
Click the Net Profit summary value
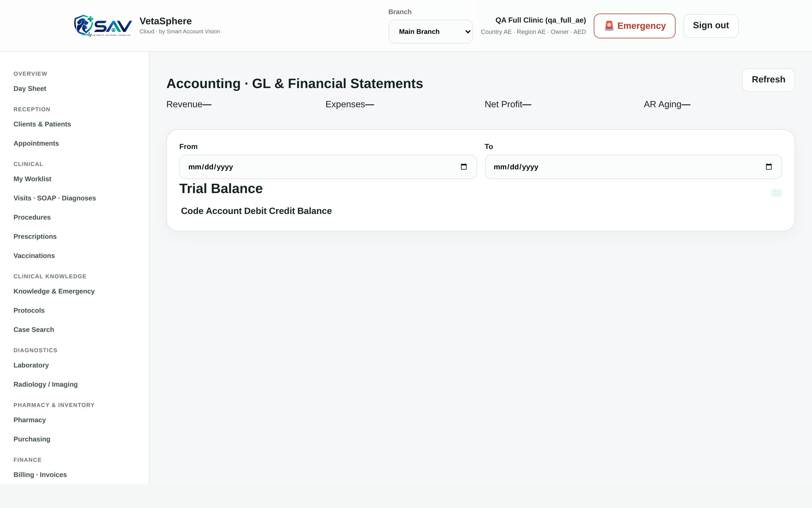pyautogui.click(x=527, y=104)
